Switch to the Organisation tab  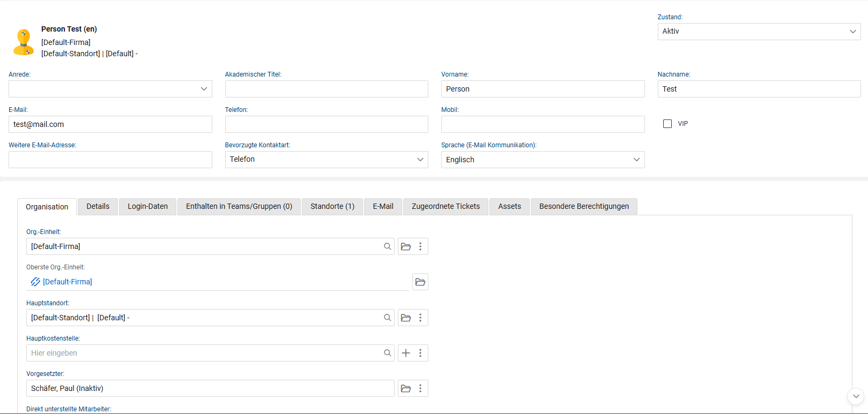tap(47, 207)
